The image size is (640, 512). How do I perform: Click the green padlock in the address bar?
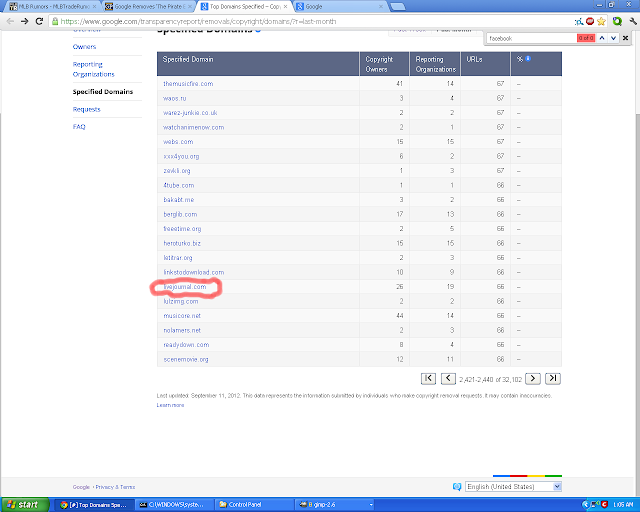tap(55, 21)
